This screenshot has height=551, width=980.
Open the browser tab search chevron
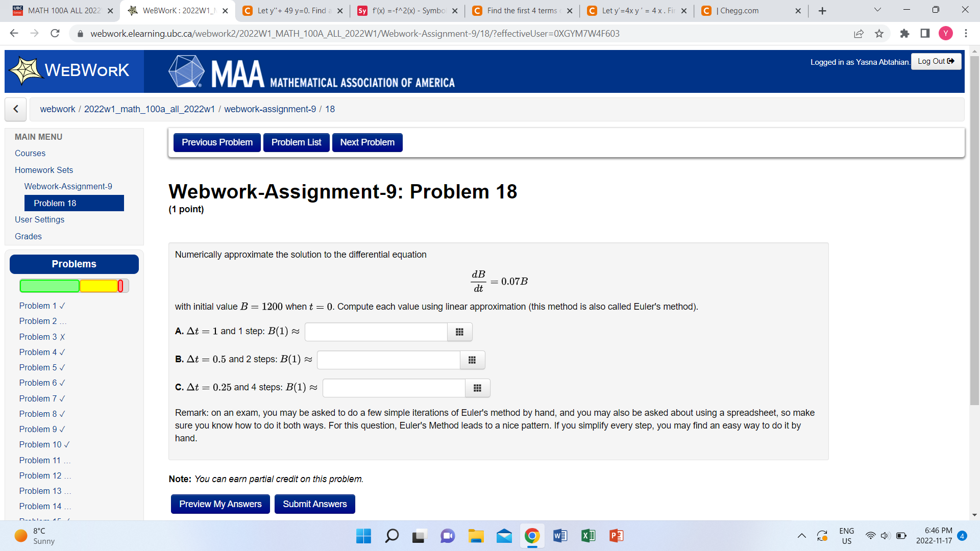coord(877,10)
